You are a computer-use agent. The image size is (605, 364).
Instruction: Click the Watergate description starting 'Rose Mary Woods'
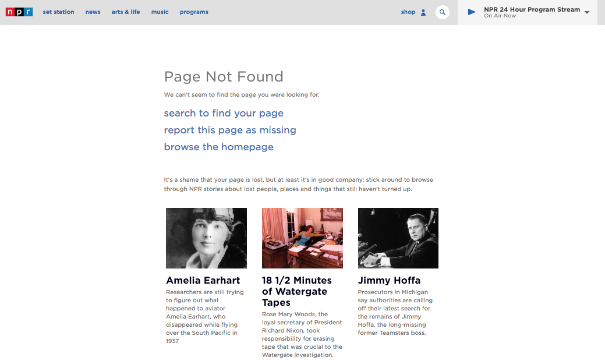coord(302,335)
